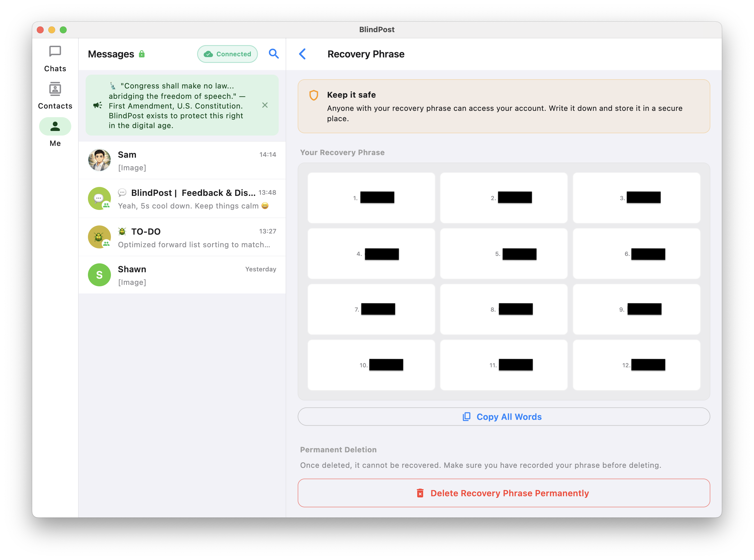Screen dimensions: 754x560
Task: Click the lock icon beside Messages
Action: coord(142,54)
